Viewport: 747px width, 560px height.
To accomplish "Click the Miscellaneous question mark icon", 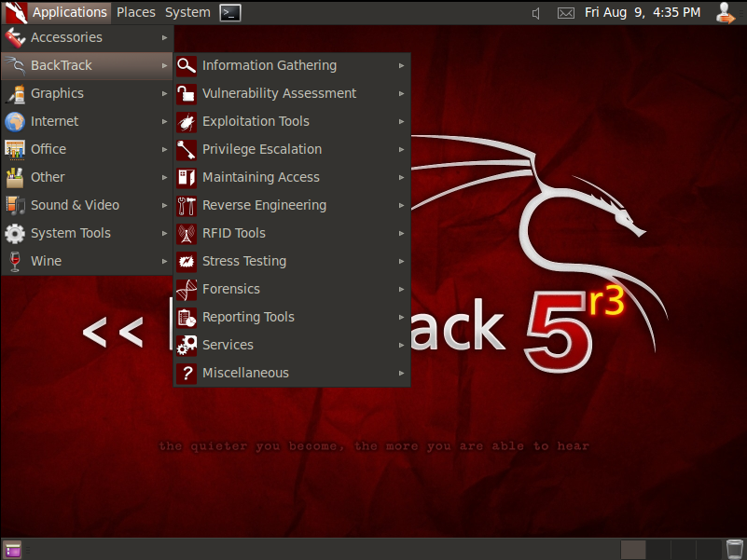I will (187, 374).
